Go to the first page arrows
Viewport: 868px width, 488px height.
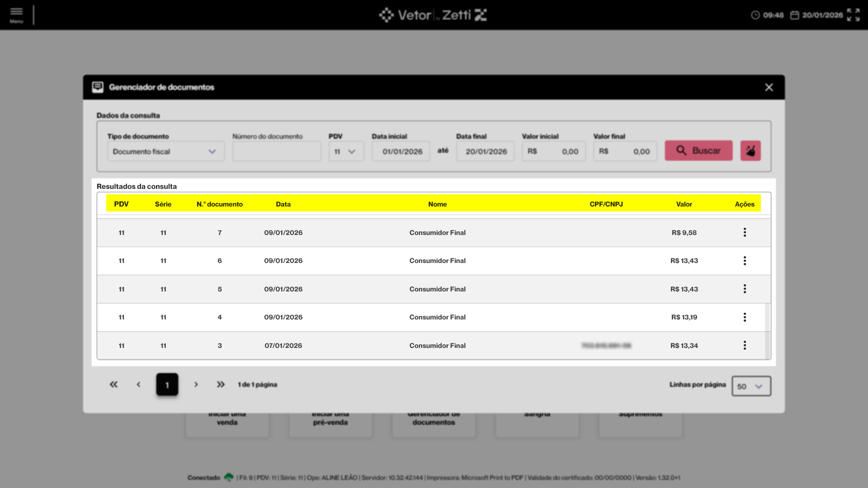pos(113,385)
